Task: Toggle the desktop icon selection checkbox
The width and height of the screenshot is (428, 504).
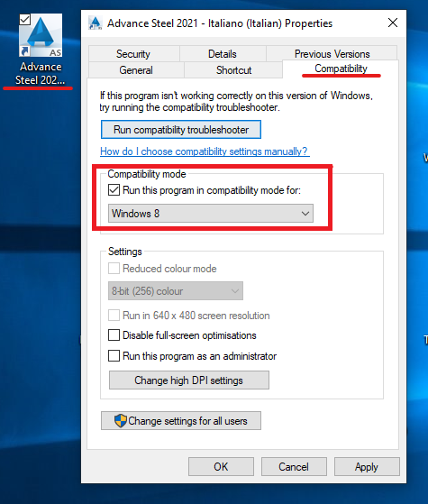Action: point(25,19)
